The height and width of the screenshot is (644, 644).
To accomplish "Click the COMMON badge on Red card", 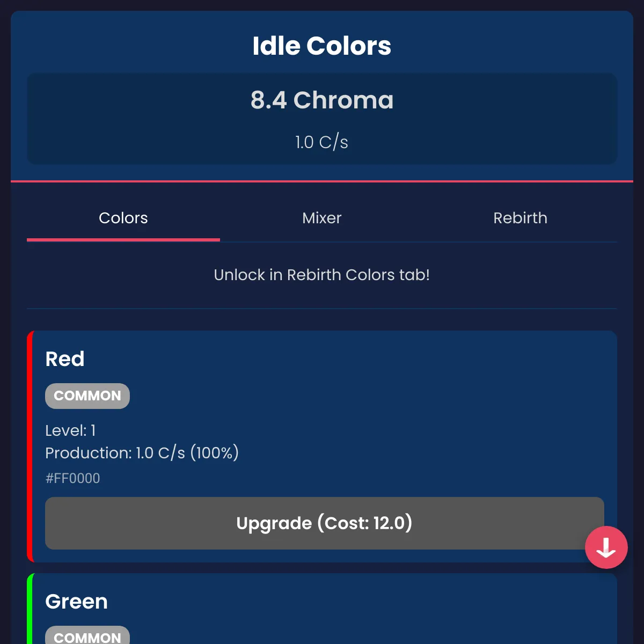I will click(87, 396).
